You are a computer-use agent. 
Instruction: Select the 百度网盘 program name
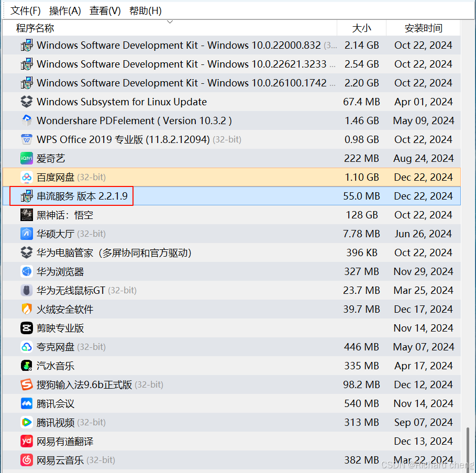[56, 177]
